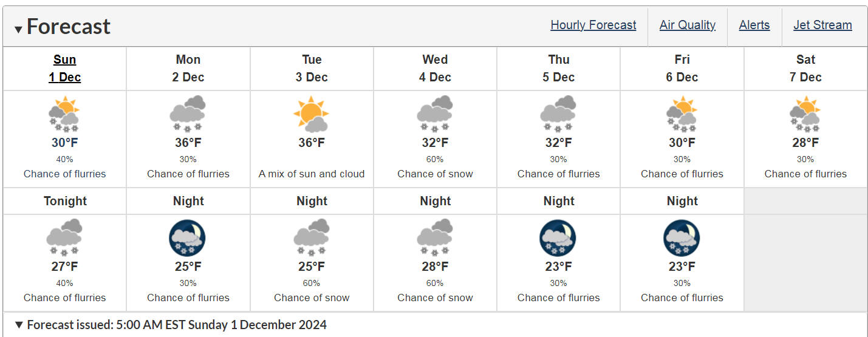Open the Alerts tab
868x337 pixels.
[x=754, y=25]
